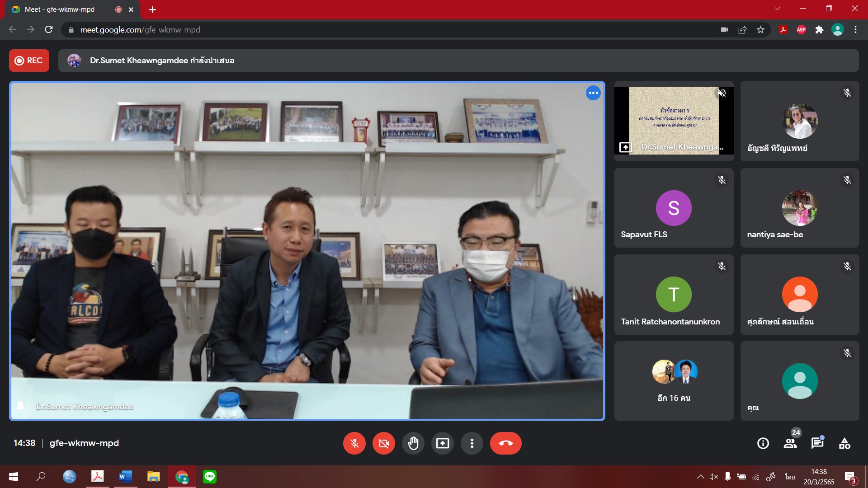Open the activities panel icon
This screenshot has height=488, width=868.
pyautogui.click(x=844, y=443)
